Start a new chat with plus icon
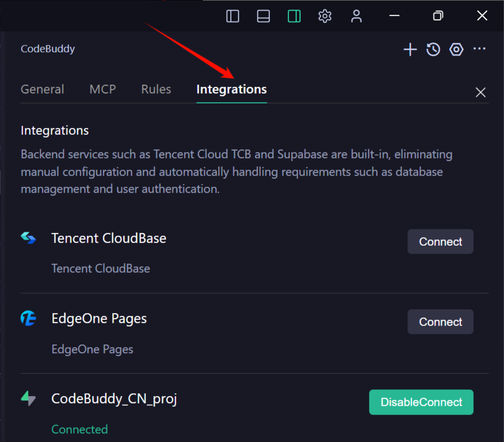 click(x=410, y=50)
